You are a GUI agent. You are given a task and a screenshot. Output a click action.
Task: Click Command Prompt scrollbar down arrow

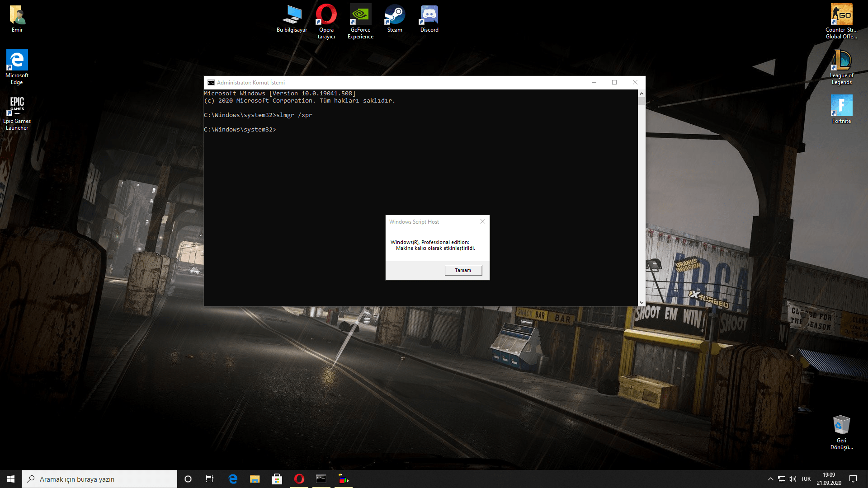[x=642, y=303]
